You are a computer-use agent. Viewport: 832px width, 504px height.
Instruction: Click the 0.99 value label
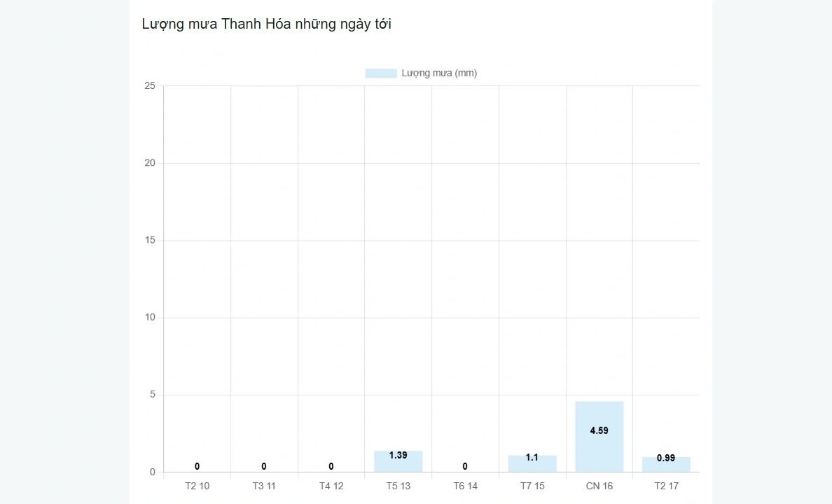point(666,458)
